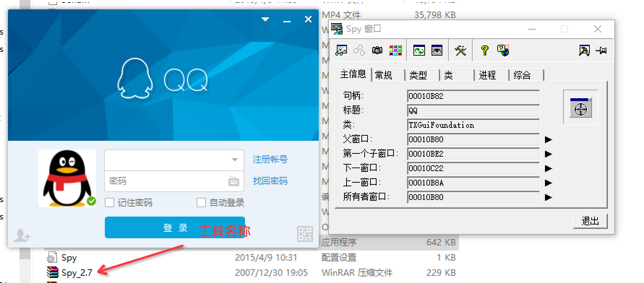Switch to the 主信息 tab
Viewport: 644px width, 283px height.
353,74
